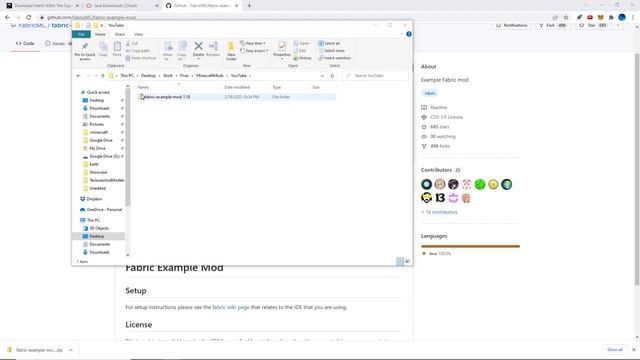640x360 pixels.
Task: Expand the address bar history dropdown
Action: coord(322,76)
